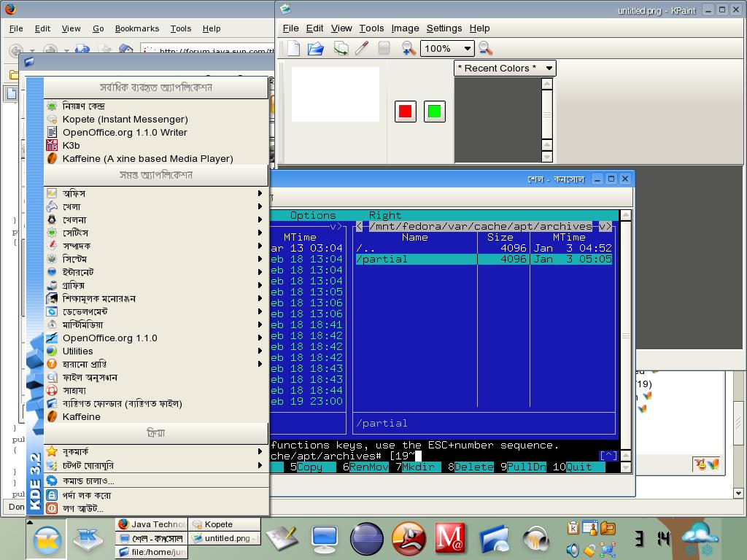747x560 pixels.
Task: Expand OpenOffice.org 1.1.0 submenu
Action: [x=156, y=338]
